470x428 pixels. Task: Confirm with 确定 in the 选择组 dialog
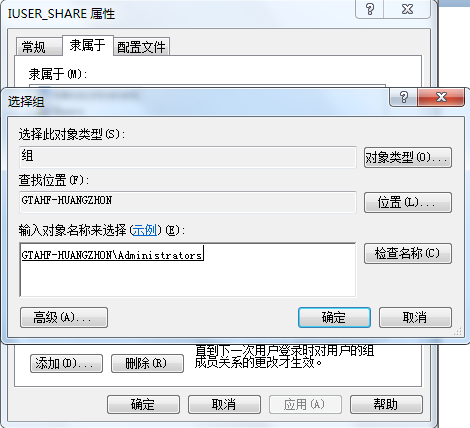coord(334,317)
